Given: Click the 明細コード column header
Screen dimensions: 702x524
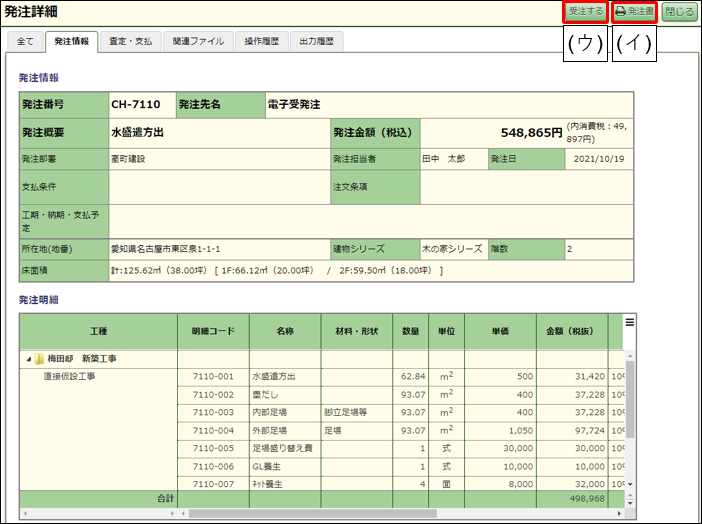Looking at the screenshot, I should pyautogui.click(x=214, y=331).
